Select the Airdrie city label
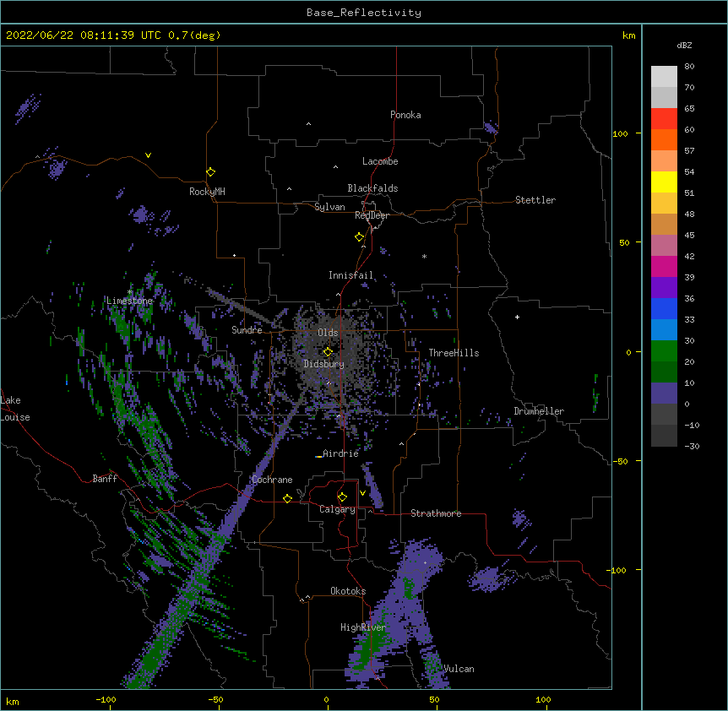Viewport: 728px width, 711px height. click(x=340, y=453)
